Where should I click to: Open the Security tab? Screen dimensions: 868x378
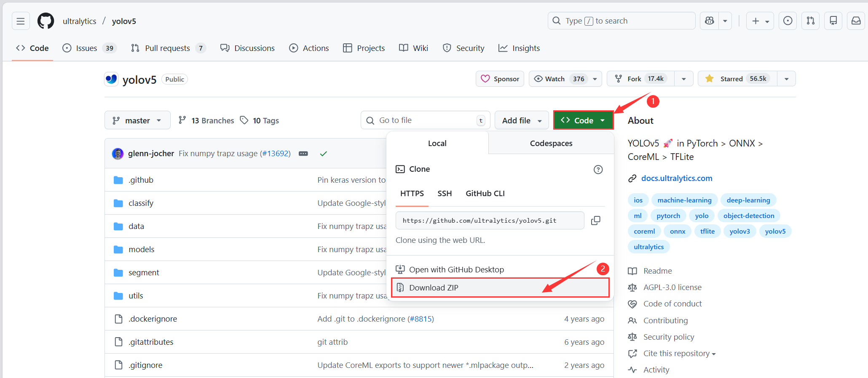(x=463, y=48)
